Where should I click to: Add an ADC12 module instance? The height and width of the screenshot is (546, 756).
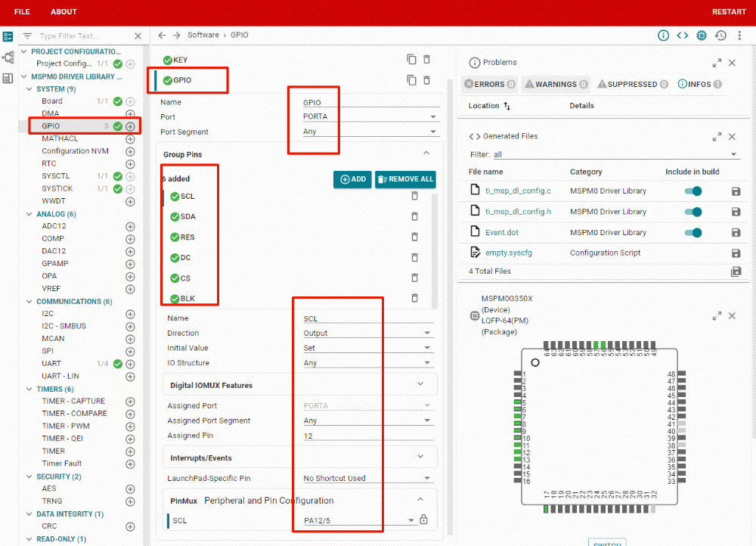(130, 226)
